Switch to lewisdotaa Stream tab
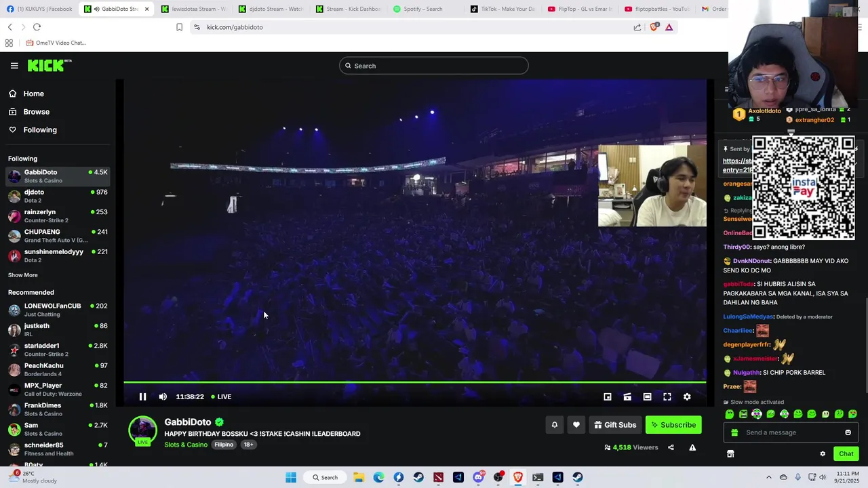Image resolution: width=868 pixels, height=488 pixels. pos(193,9)
